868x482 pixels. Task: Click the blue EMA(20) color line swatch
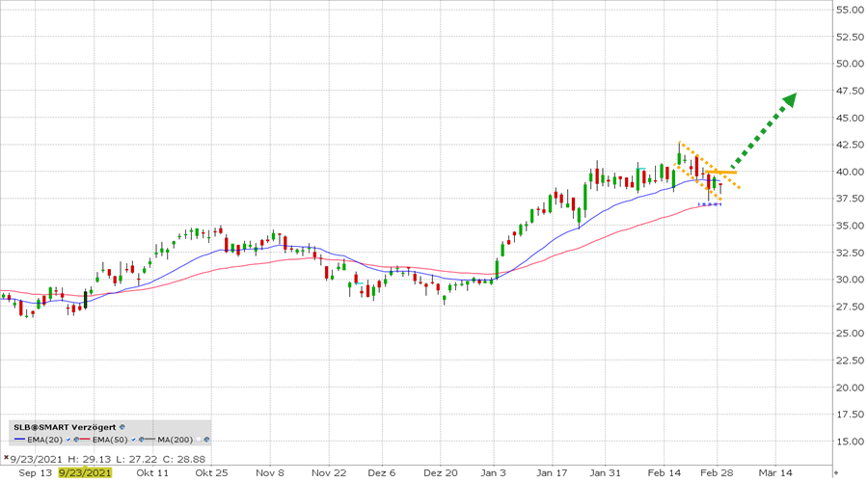click(19, 440)
